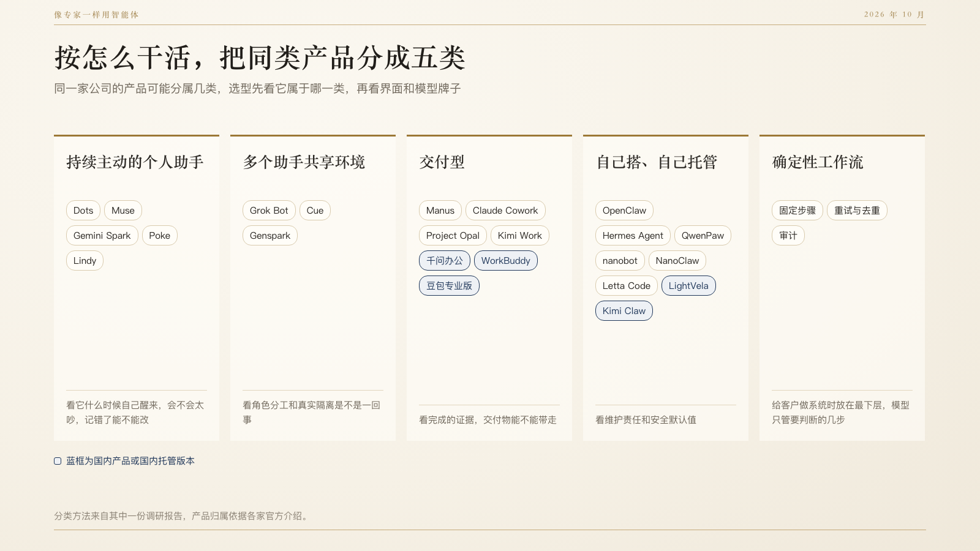Select the QwenPaw chip
Viewport: 980px width, 551px height.
pos(703,236)
